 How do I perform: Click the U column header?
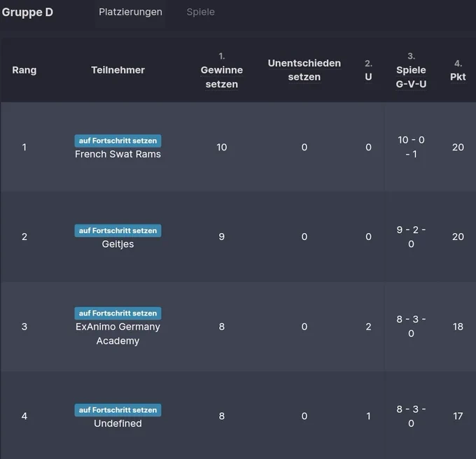(x=368, y=77)
